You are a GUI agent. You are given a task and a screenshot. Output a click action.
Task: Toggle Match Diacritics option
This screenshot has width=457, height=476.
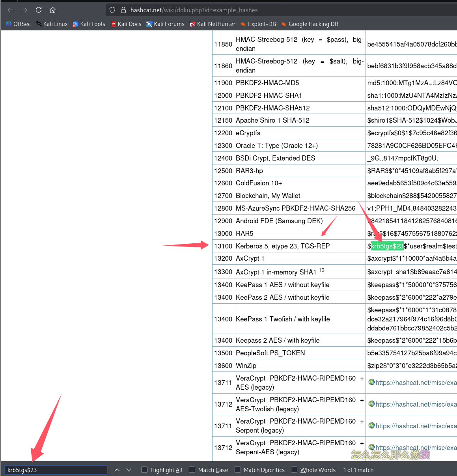coord(238,470)
